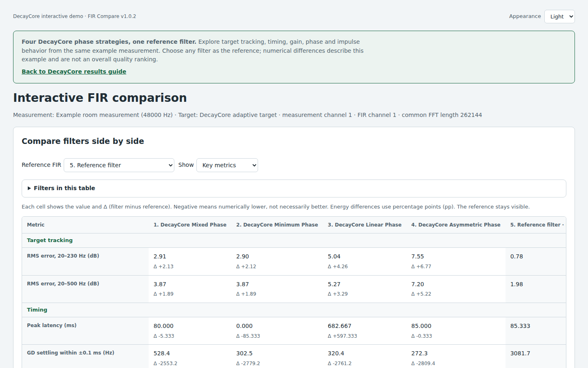Select the Timing section row
Screen dimensions: 588x368
point(294,310)
